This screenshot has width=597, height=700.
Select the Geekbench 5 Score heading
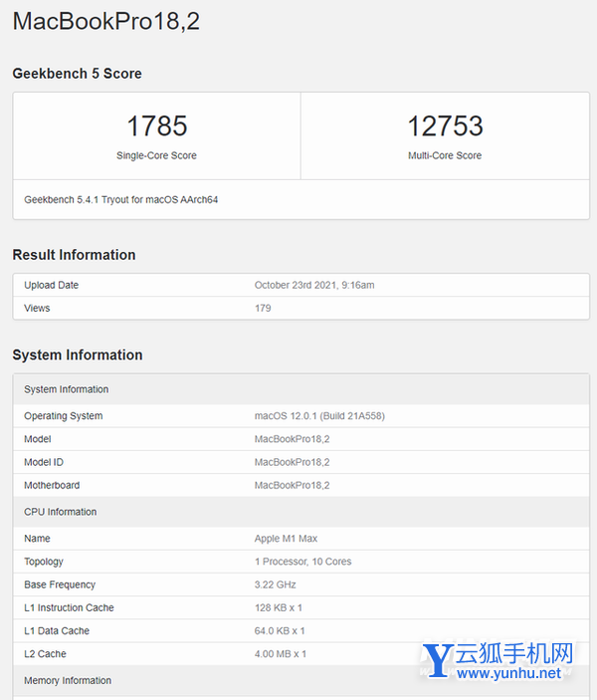78,74
